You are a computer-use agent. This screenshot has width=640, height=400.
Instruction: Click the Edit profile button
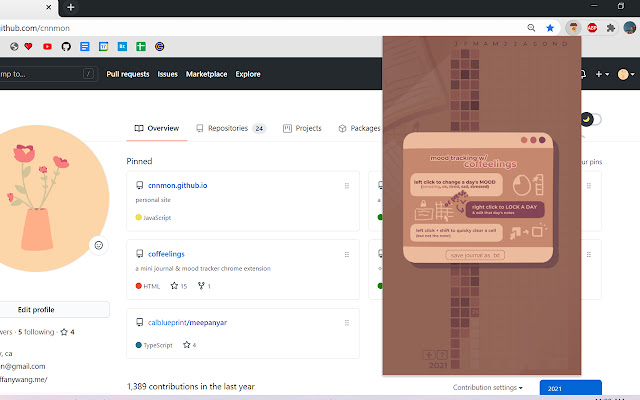(36, 309)
